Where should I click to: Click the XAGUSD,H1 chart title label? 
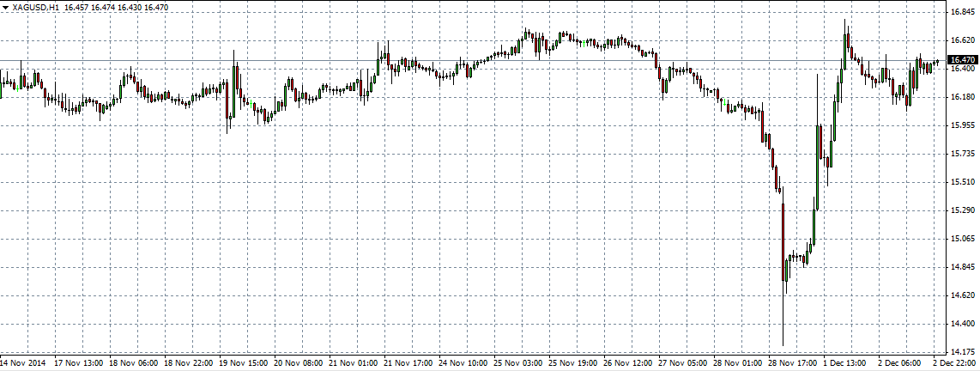33,7
